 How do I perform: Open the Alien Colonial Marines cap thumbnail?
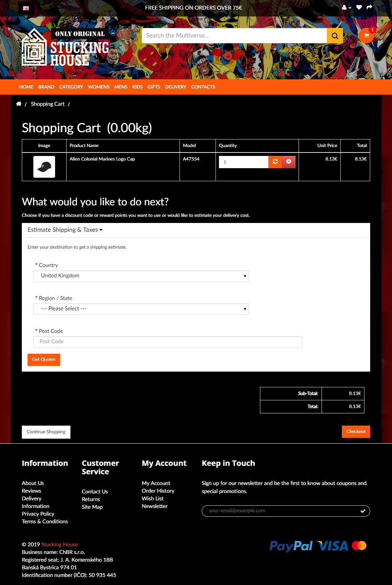[x=44, y=167]
